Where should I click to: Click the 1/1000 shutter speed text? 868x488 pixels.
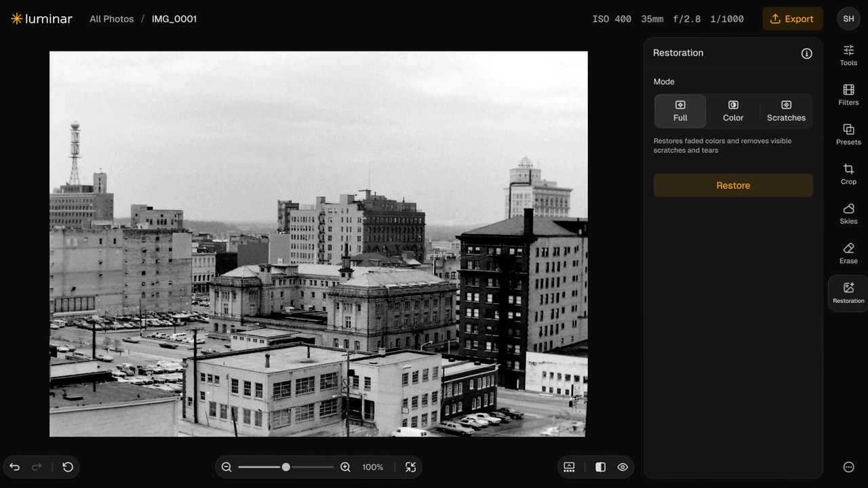(x=727, y=19)
